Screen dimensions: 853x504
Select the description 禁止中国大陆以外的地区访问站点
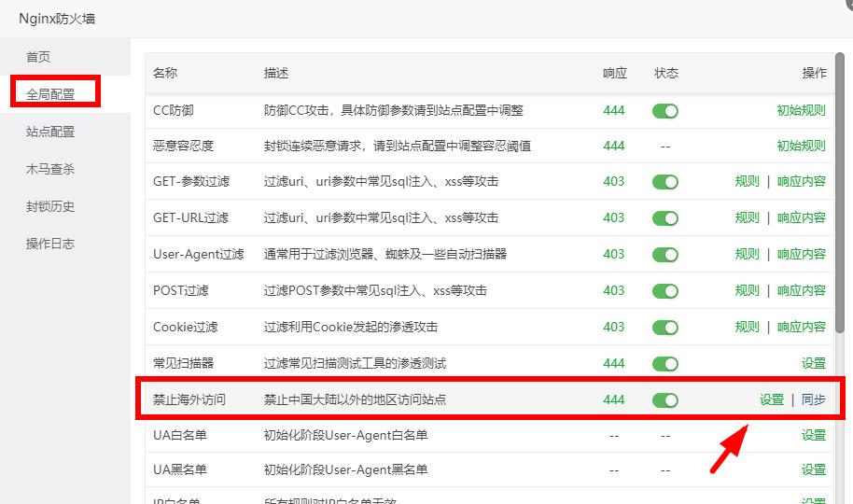point(356,399)
